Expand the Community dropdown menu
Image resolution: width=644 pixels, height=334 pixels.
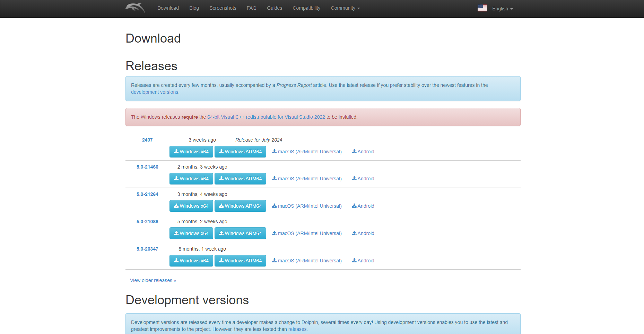pos(345,8)
